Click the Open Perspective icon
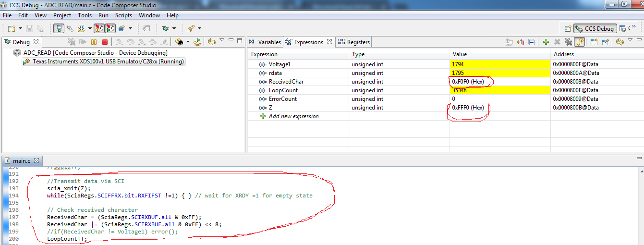This screenshot has width=644, height=245. (x=568, y=28)
